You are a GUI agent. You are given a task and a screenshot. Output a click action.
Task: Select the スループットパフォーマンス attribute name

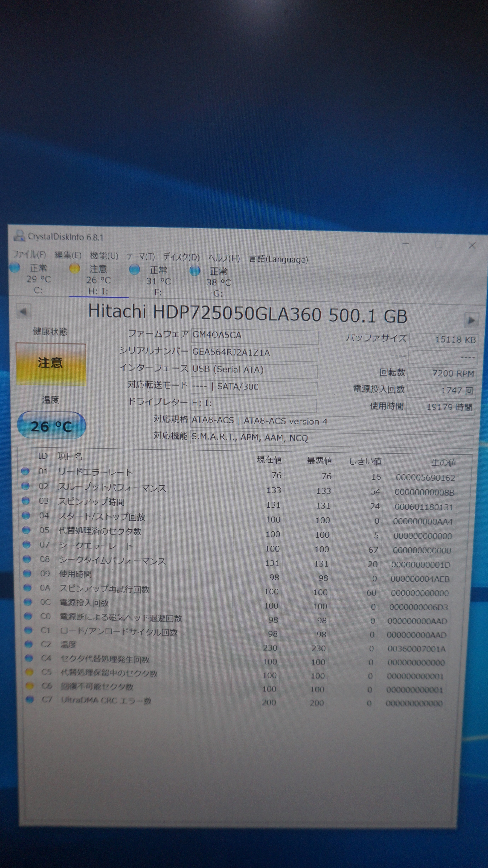point(112,488)
